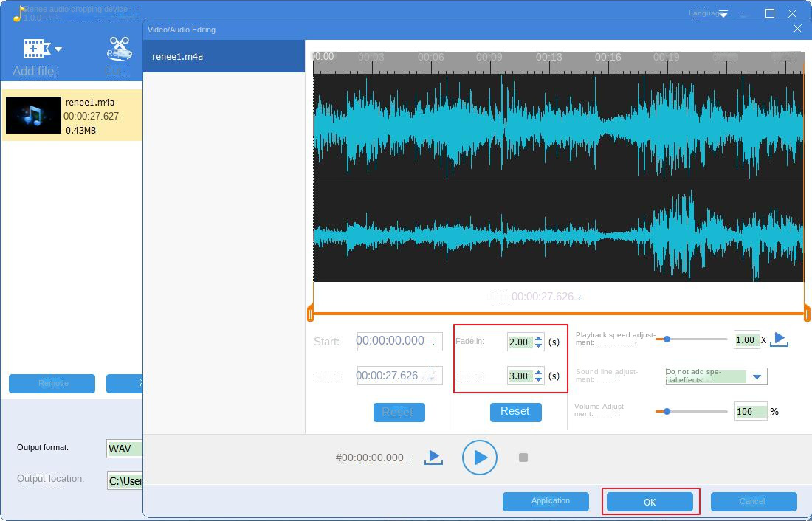This screenshot has width=812, height=521.
Task: Click Reset beside the fade settings
Action: (x=515, y=412)
